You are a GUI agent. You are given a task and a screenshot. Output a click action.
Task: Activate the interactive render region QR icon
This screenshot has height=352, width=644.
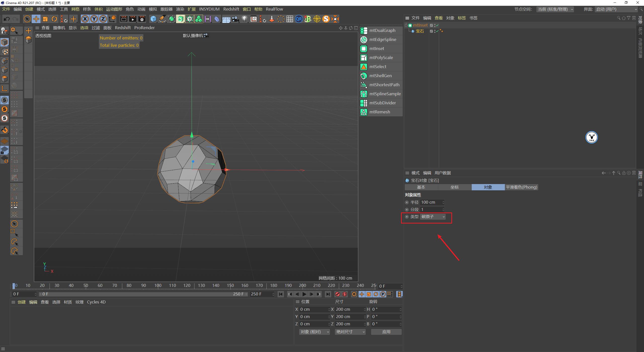coord(299,19)
